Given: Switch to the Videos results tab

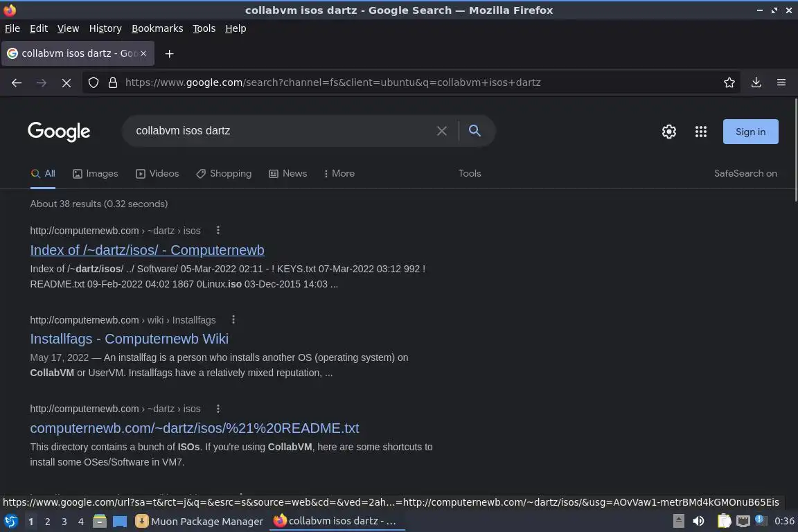Looking at the screenshot, I should tap(157, 174).
